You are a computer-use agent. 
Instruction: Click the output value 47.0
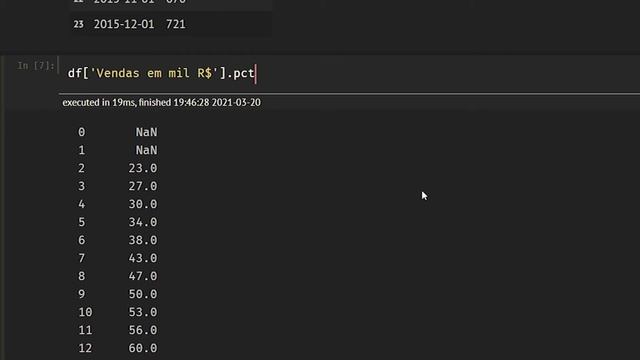point(143,276)
